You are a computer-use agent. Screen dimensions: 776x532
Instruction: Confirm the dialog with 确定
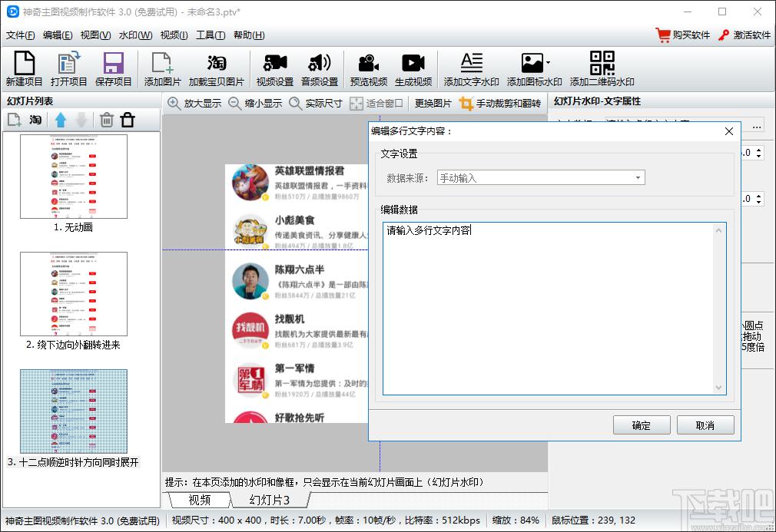pyautogui.click(x=642, y=425)
